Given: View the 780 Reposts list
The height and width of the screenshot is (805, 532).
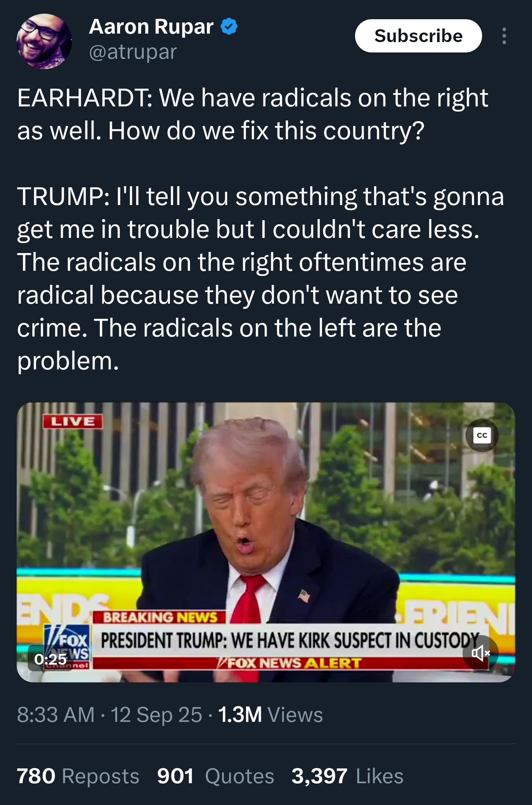Looking at the screenshot, I should (x=78, y=776).
